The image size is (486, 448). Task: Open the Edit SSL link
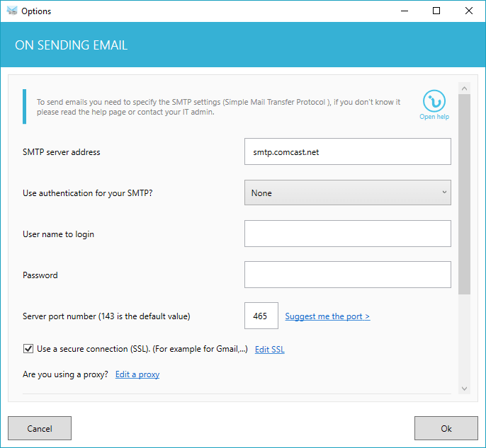click(270, 349)
